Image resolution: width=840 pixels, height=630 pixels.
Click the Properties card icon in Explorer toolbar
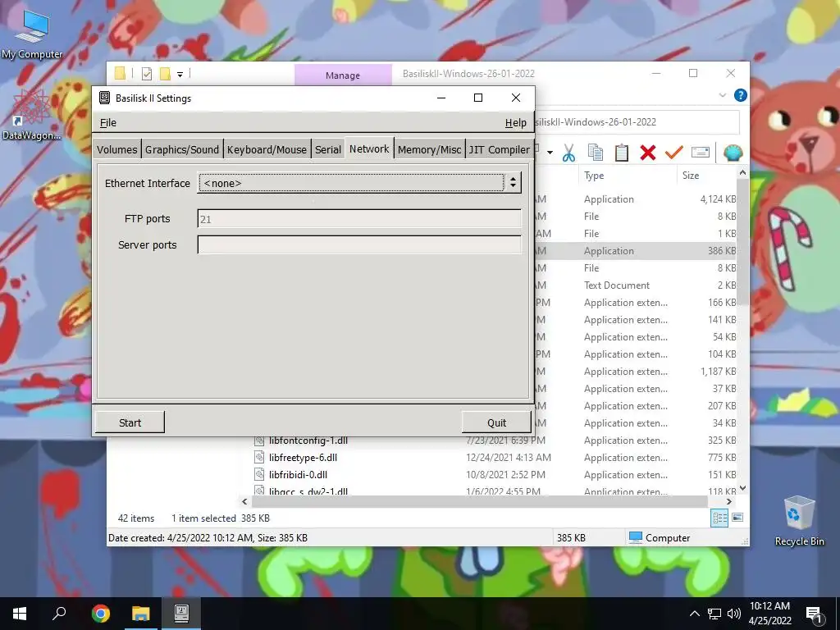click(701, 153)
